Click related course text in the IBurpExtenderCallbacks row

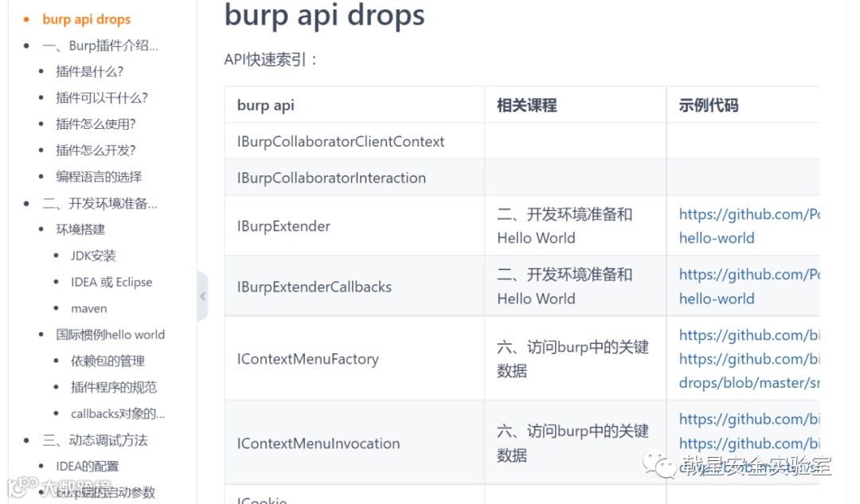coord(565,287)
